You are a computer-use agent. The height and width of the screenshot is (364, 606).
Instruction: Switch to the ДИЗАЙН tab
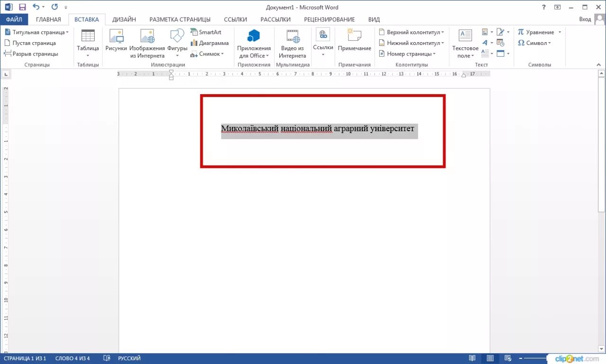(x=124, y=19)
